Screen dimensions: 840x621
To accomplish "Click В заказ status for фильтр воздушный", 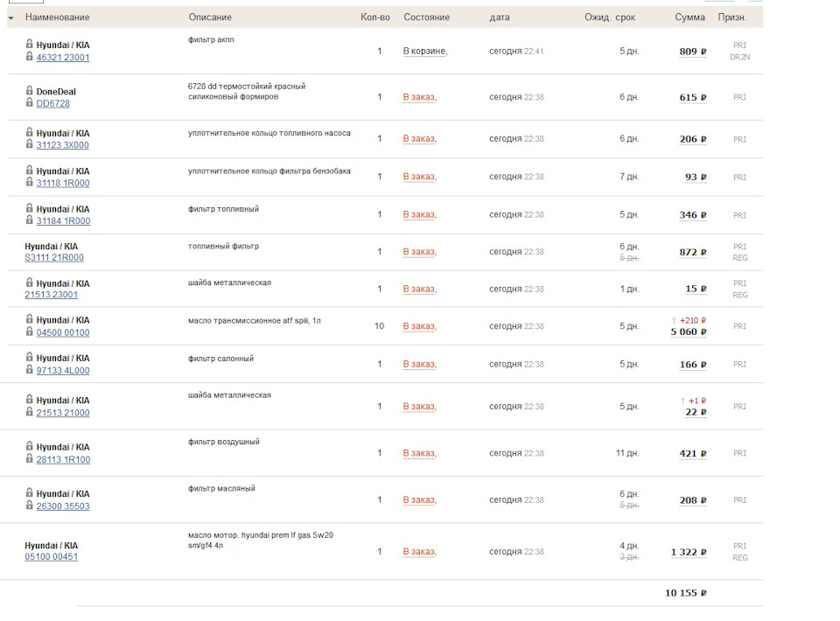I will coord(419,453).
